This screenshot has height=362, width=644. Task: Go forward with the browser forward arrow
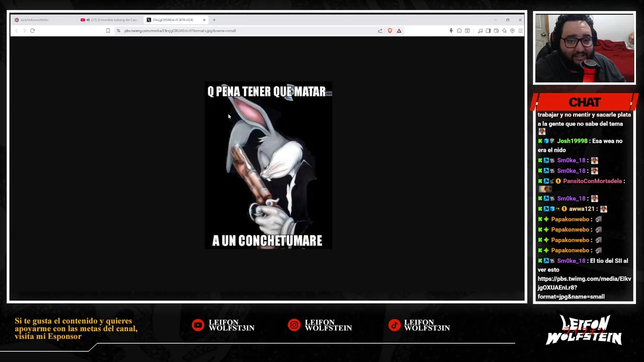24,31
